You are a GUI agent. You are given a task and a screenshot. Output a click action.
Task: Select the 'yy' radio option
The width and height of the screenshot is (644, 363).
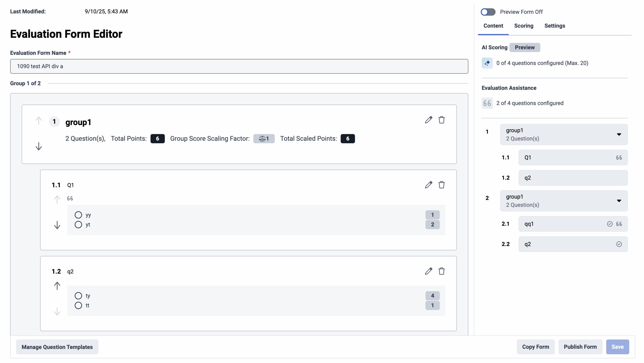[78, 215]
